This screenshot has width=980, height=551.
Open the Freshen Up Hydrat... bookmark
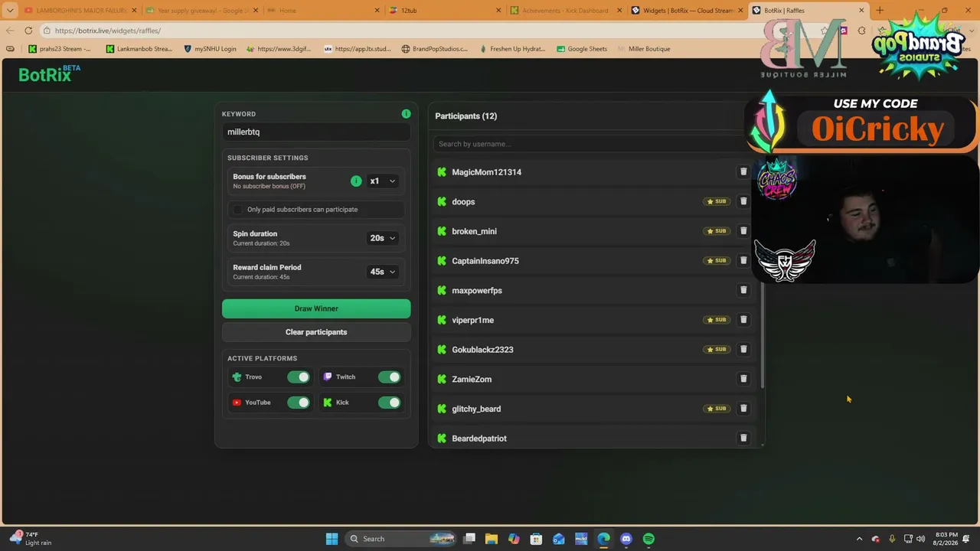512,49
